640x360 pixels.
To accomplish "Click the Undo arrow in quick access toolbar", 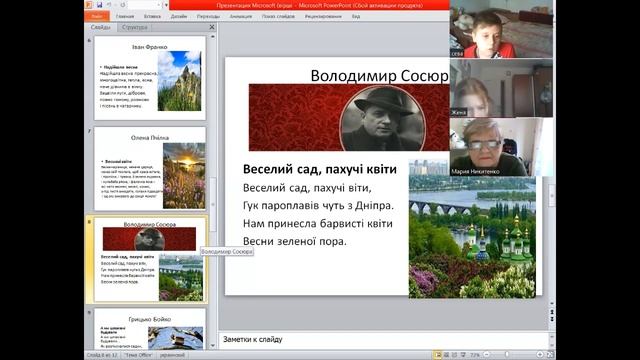I will point(109,5).
